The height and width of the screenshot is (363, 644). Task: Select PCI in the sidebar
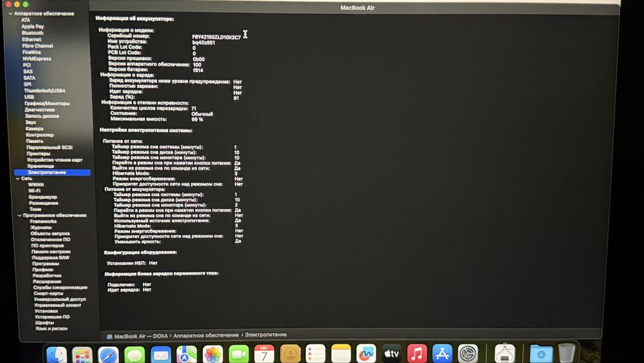pos(27,65)
